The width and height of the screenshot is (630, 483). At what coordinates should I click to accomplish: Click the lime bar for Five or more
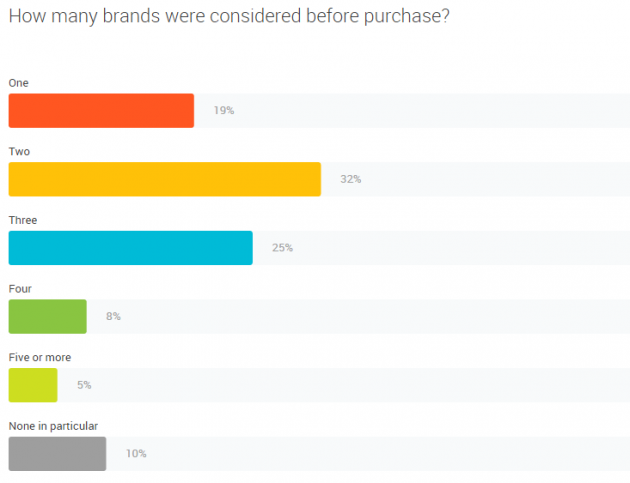[x=33, y=385]
